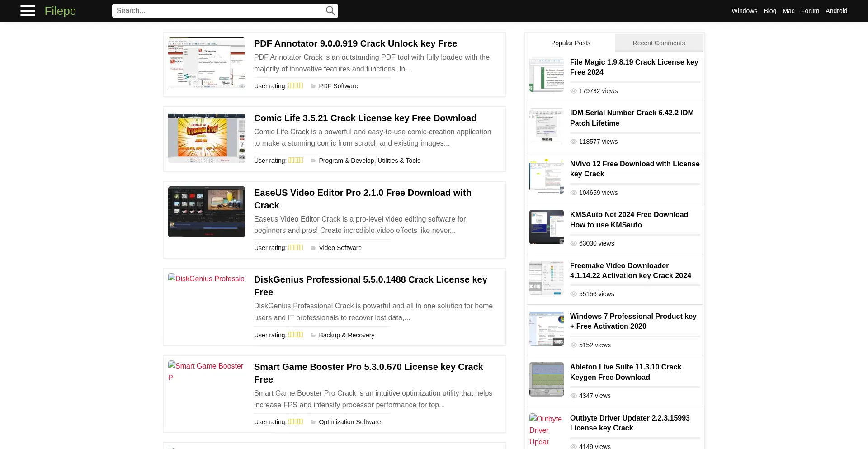Open the Backup & Recovery category
This screenshot has width=868, height=449.
pyautogui.click(x=346, y=335)
